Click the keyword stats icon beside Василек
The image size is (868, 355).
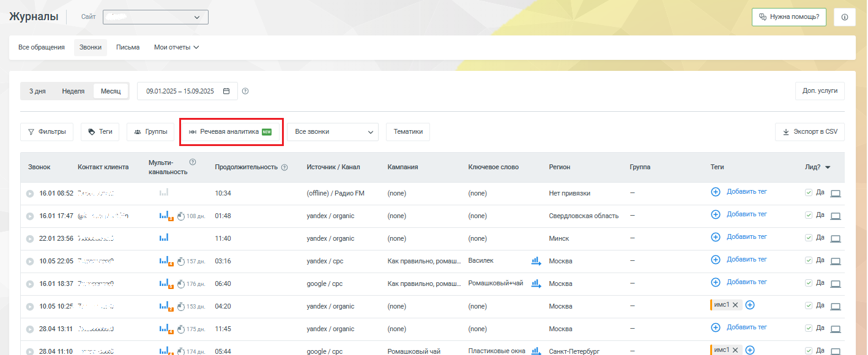click(536, 261)
